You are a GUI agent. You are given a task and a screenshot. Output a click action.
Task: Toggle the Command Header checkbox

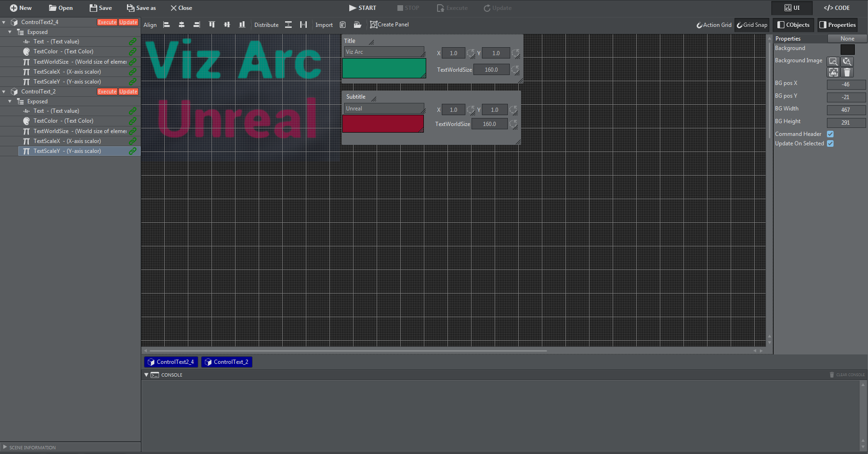830,134
